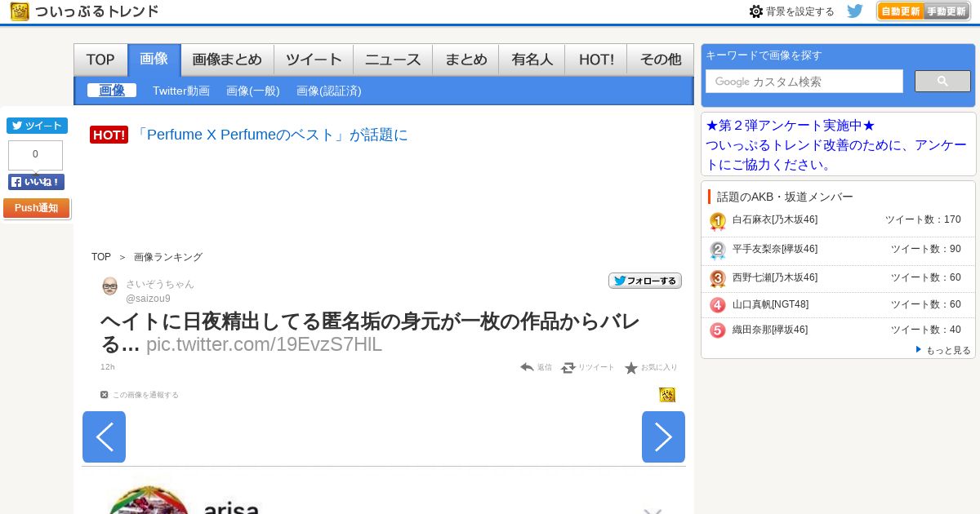
Task: Open background settings gear icon
Action: pyautogui.click(x=756, y=11)
